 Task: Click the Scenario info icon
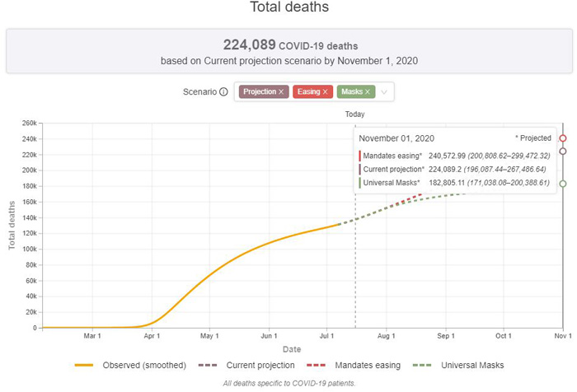tap(223, 92)
